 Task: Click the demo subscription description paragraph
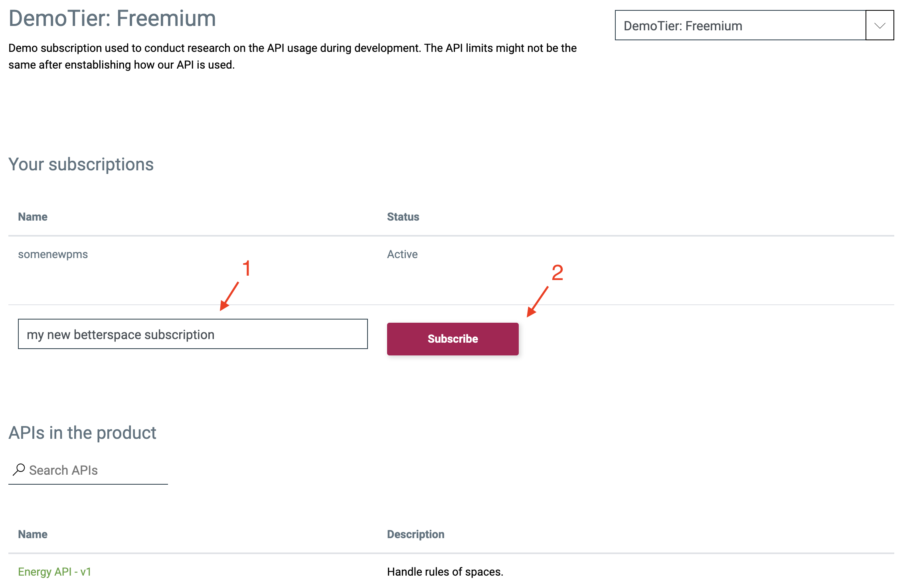[x=293, y=56]
